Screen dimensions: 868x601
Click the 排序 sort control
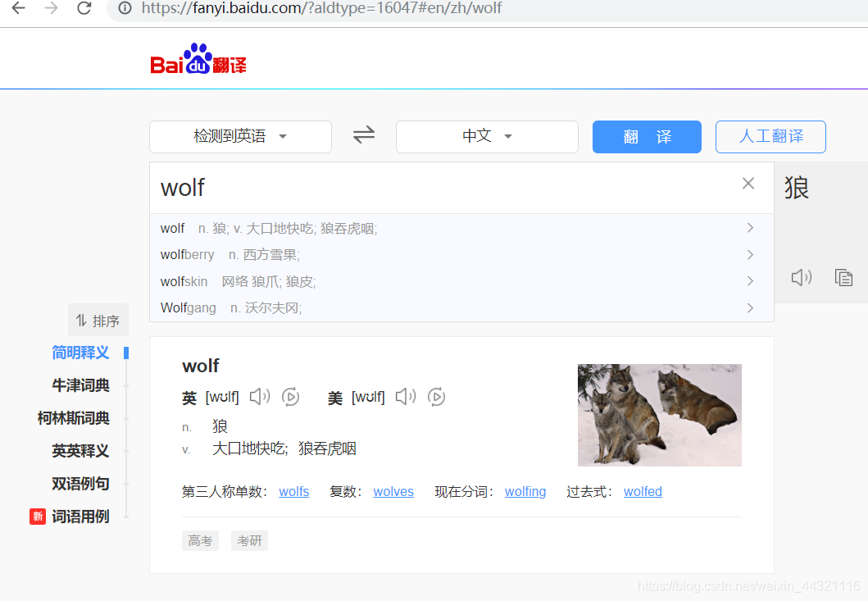tap(98, 320)
